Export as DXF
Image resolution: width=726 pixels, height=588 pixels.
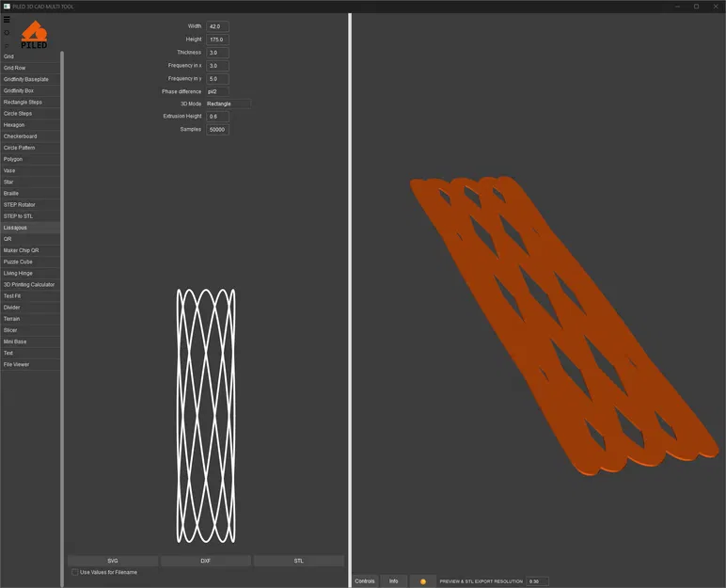pyautogui.click(x=206, y=561)
